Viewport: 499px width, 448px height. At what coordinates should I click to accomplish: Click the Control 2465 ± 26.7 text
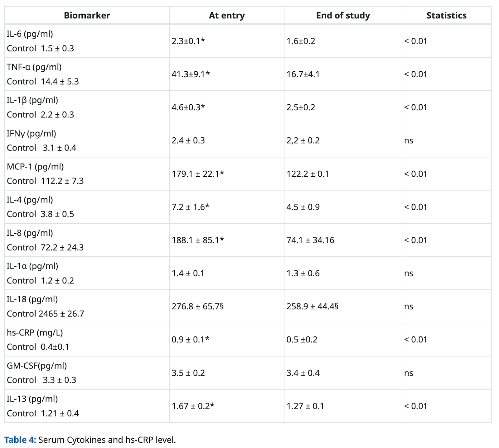[x=46, y=314]
